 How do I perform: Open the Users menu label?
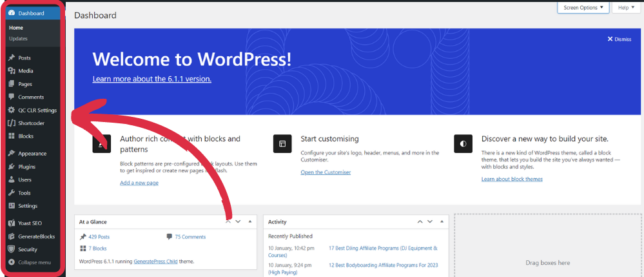(24, 180)
